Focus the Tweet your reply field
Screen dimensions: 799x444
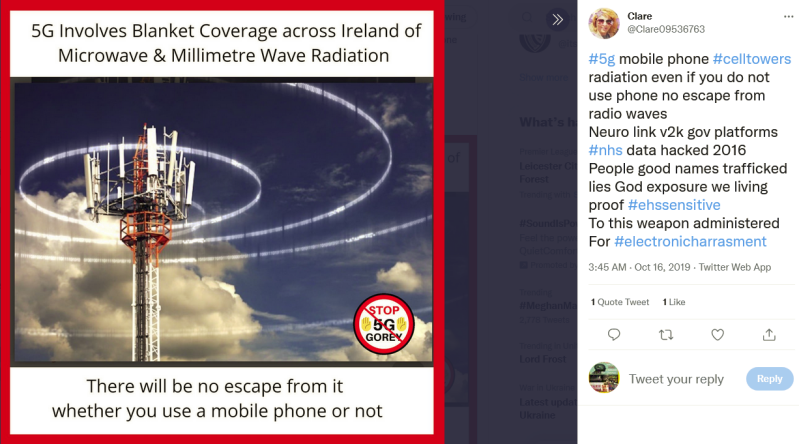tap(676, 379)
